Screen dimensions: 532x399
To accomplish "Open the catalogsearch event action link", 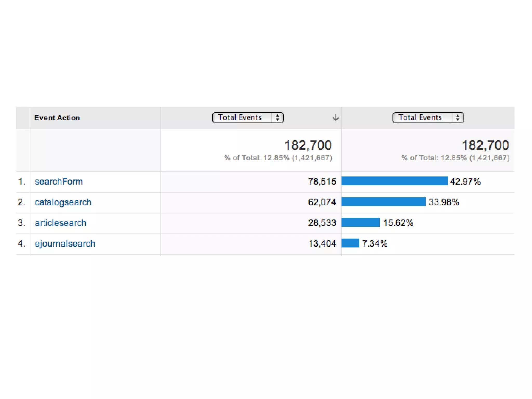I will pyautogui.click(x=63, y=202).
